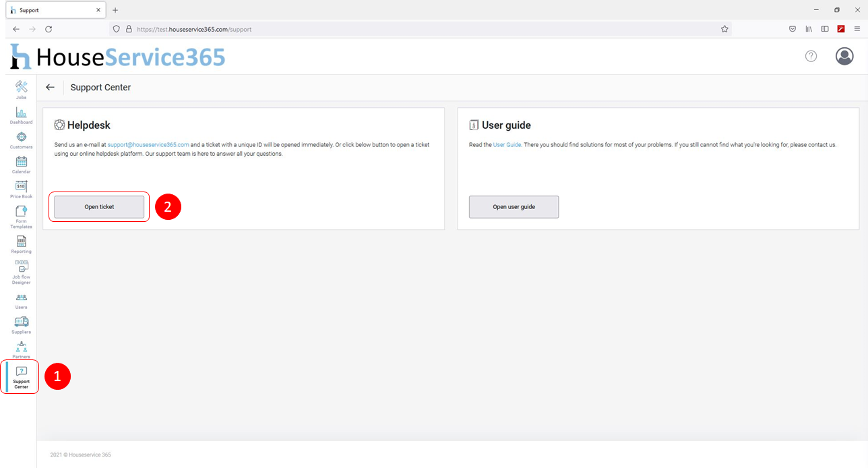Click the support@houseservice365.com email link
Viewport: 868px width, 468px height.
148,145
